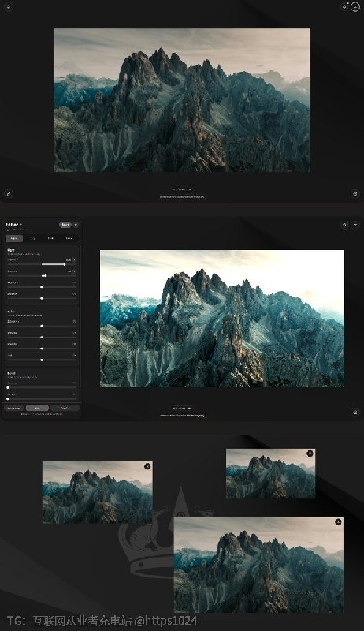
Task: Click the first slider handle in the editor's middle section
Action: tap(42, 326)
